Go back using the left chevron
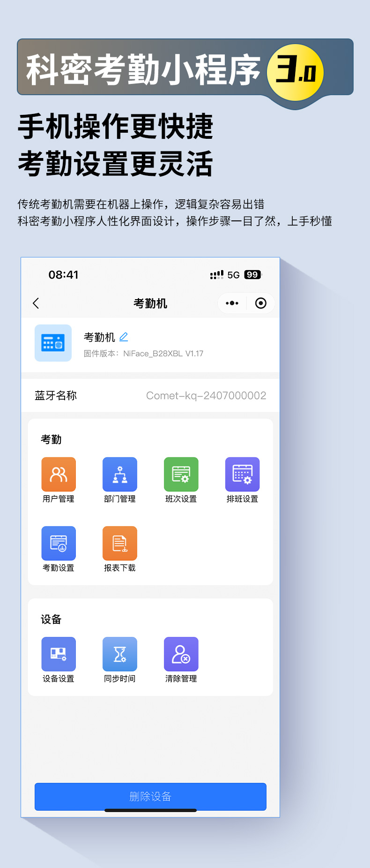This screenshot has width=370, height=868. point(36,303)
